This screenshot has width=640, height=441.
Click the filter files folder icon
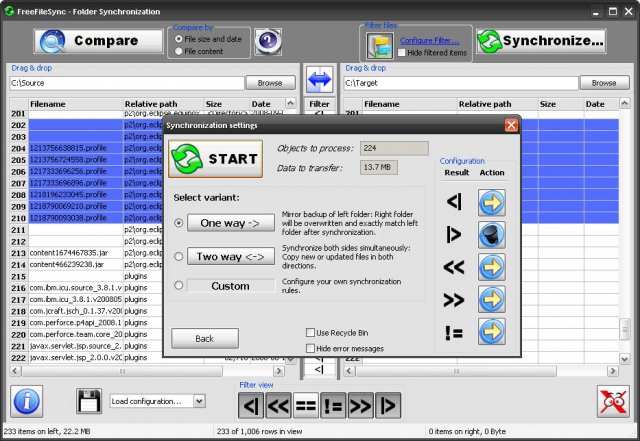click(380, 46)
